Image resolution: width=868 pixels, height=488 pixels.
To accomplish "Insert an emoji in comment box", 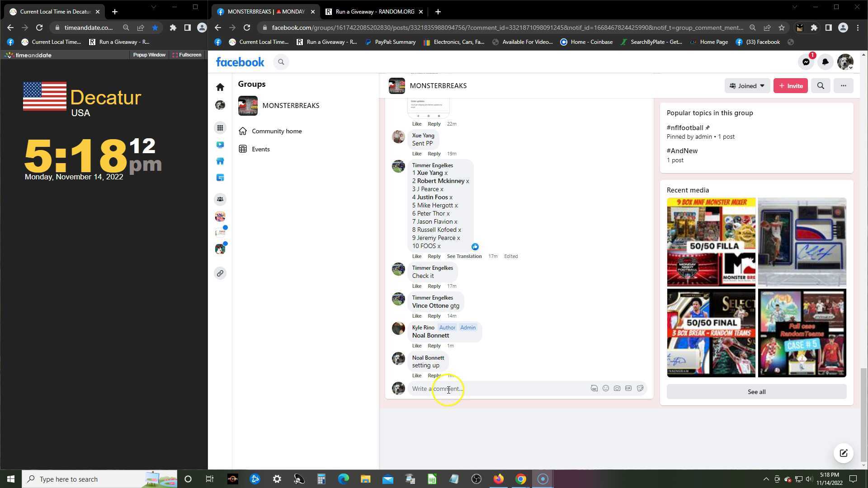I will point(605,388).
